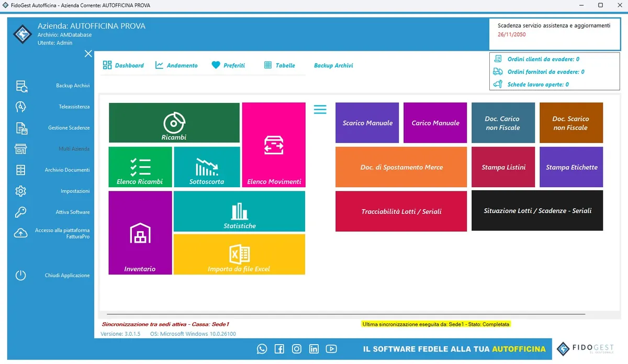Click the FidoGest logo in the header
Viewport: 628px width, 364px height.
pos(23,35)
